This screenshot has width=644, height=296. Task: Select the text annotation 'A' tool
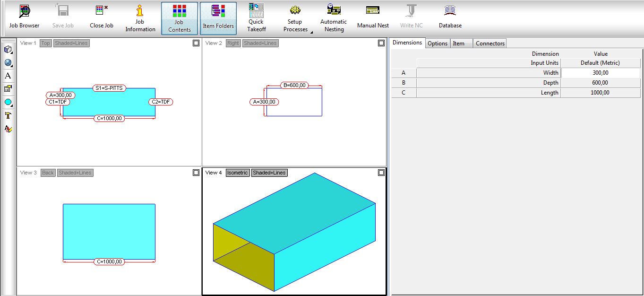point(8,76)
